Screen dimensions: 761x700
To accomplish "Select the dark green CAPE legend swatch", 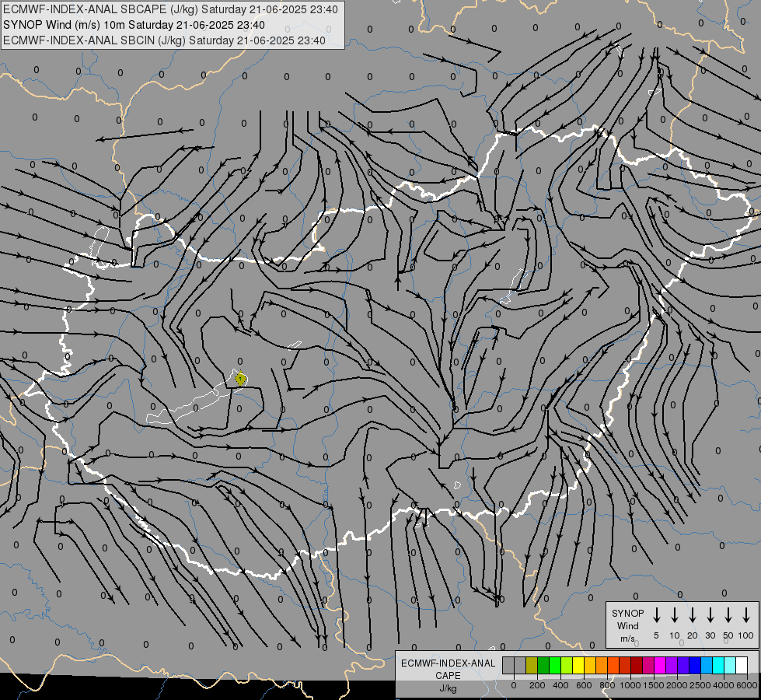I will click(x=543, y=666).
